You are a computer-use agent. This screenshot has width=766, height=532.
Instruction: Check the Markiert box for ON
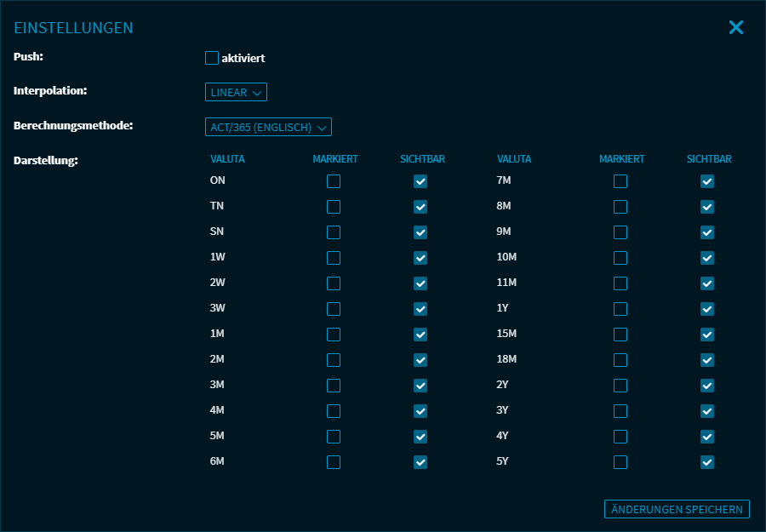pos(334,181)
